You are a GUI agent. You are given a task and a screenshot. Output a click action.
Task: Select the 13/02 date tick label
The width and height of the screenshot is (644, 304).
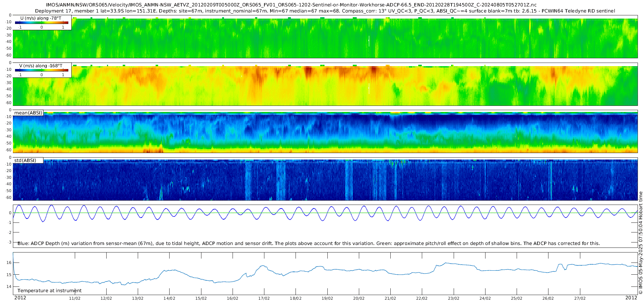pyautogui.click(x=138, y=298)
